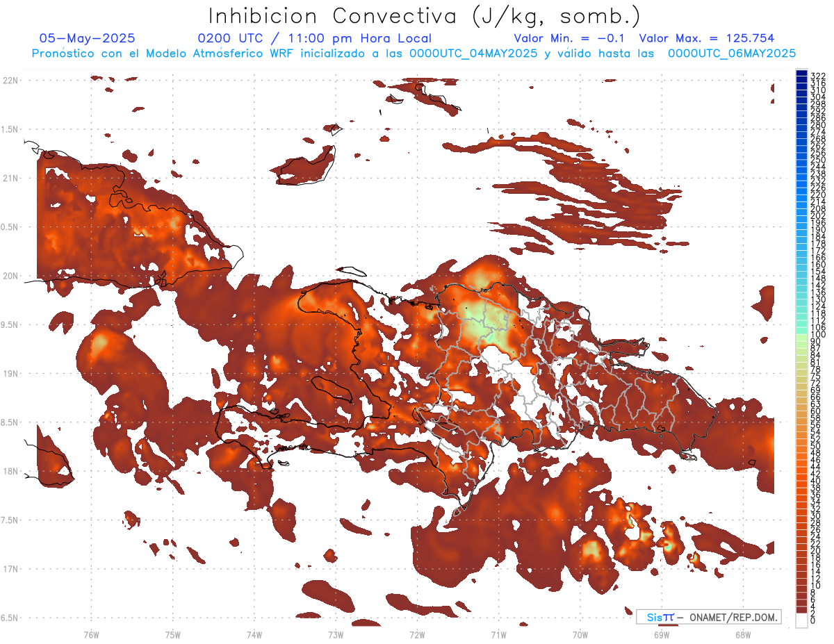Click longitude label "69W"
This screenshot has height=644, width=834.
tap(661, 634)
